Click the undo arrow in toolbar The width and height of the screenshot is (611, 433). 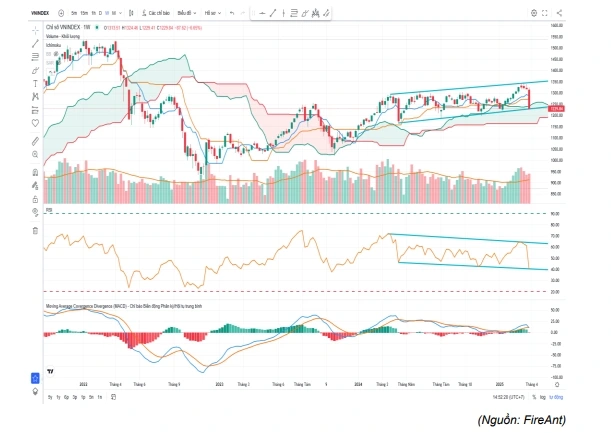(232, 13)
